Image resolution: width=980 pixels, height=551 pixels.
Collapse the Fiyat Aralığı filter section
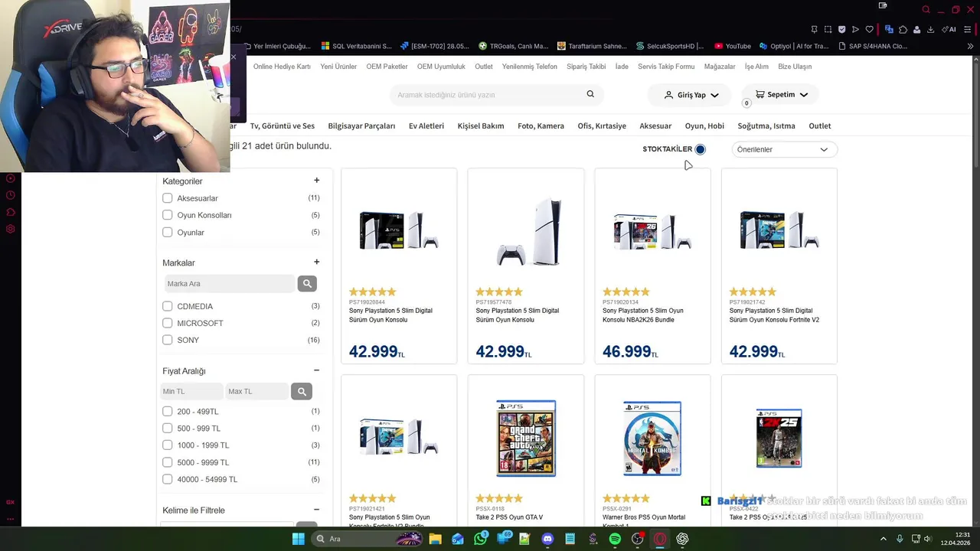click(316, 370)
